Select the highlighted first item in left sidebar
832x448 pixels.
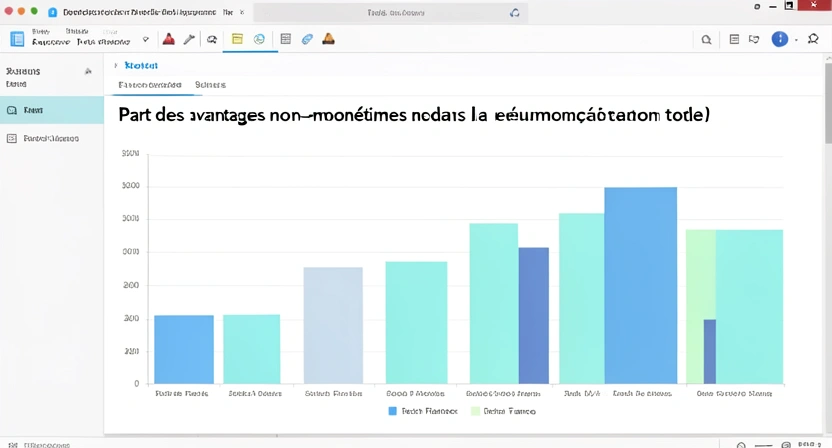point(51,110)
